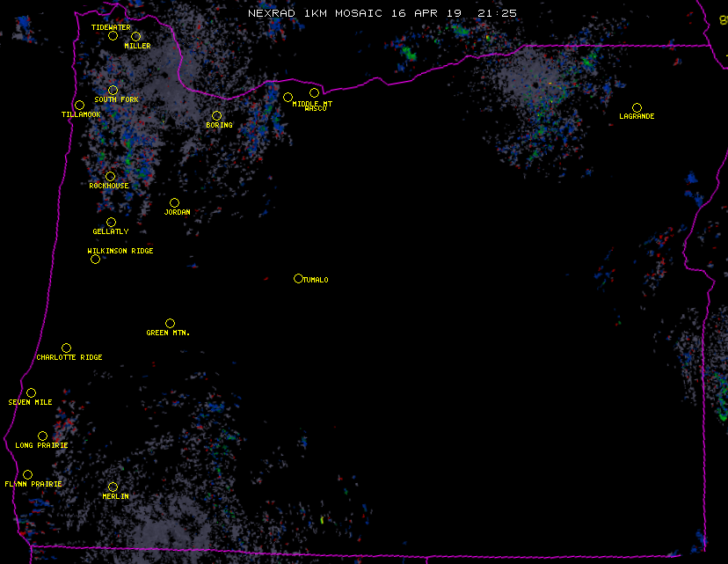Click the Merlin station circle marker
The width and height of the screenshot is (728, 564).
tap(113, 487)
